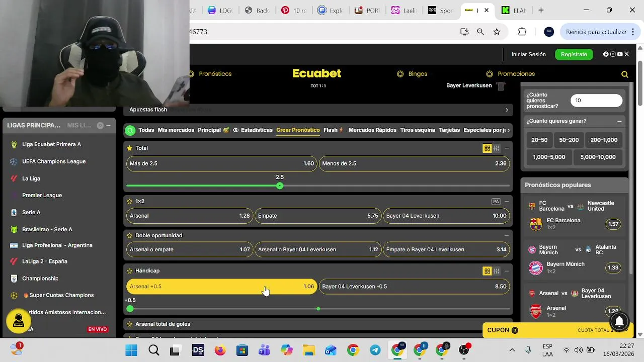Pick Bayer 04 Leverkusen -0.5 handicap
The height and width of the screenshot is (362, 644).
(414, 287)
